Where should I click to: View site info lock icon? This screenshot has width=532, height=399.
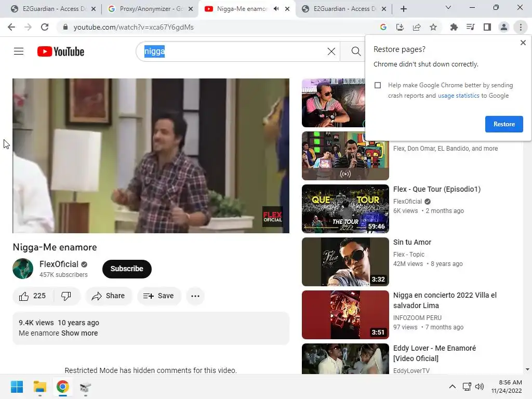click(x=65, y=27)
